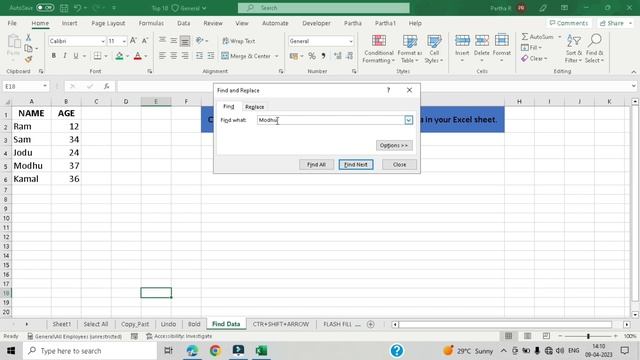Viewport: 640px width, 360px height.
Task: Click the Wrap Text button
Action: [238, 41]
